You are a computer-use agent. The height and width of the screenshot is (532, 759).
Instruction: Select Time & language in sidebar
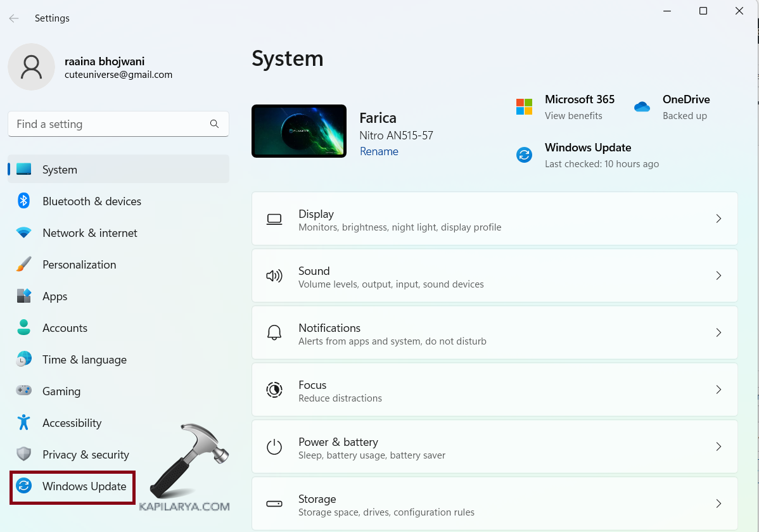(84, 360)
